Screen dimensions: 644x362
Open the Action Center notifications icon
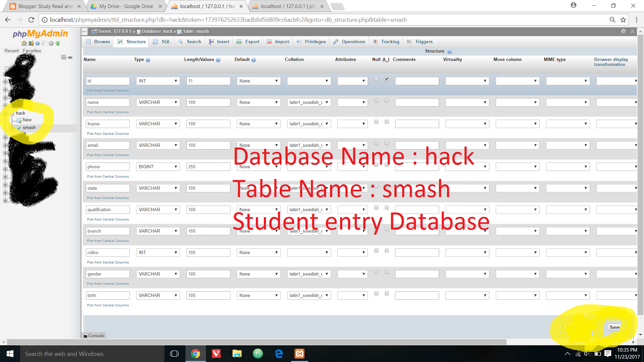click(x=608, y=354)
